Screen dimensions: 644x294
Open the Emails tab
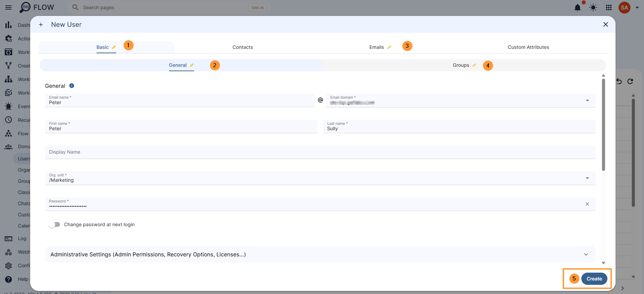point(380,47)
